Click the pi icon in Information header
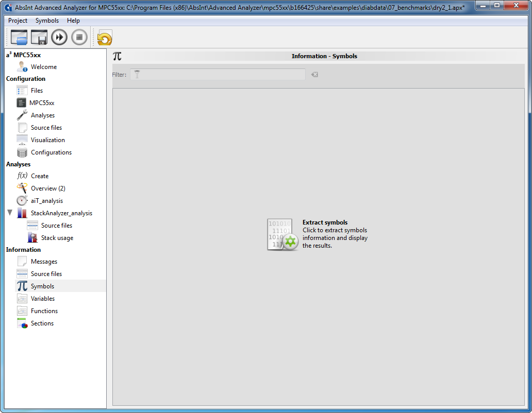The image size is (532, 413). click(117, 56)
